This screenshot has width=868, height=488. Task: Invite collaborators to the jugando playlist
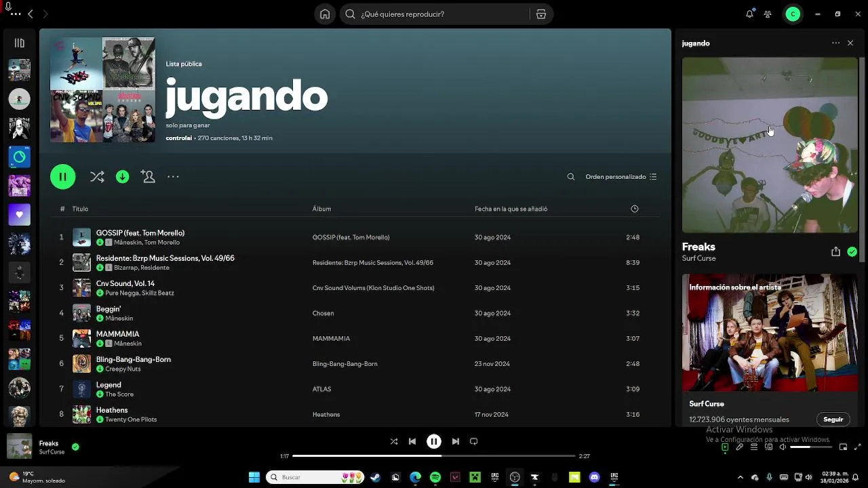(148, 177)
